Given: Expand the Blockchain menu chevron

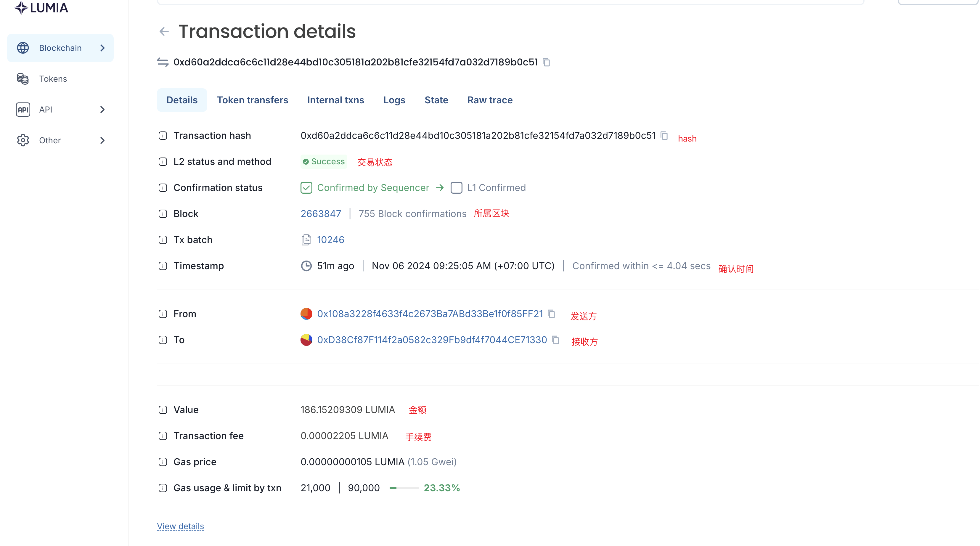Looking at the screenshot, I should coord(102,48).
